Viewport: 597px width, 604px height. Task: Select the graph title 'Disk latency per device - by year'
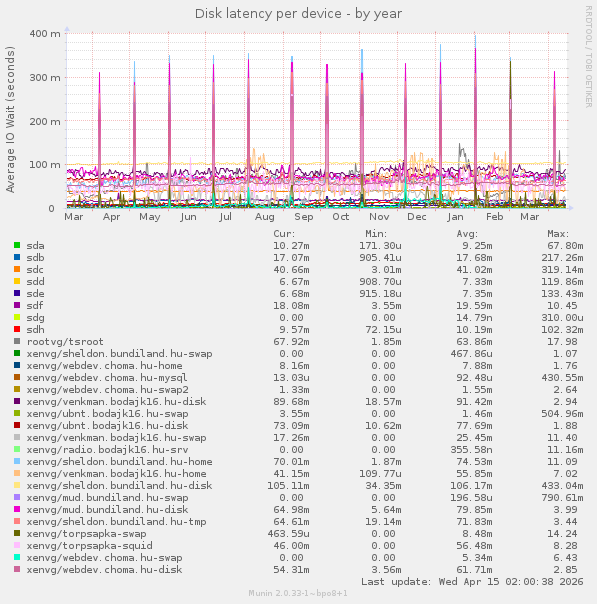(298, 14)
